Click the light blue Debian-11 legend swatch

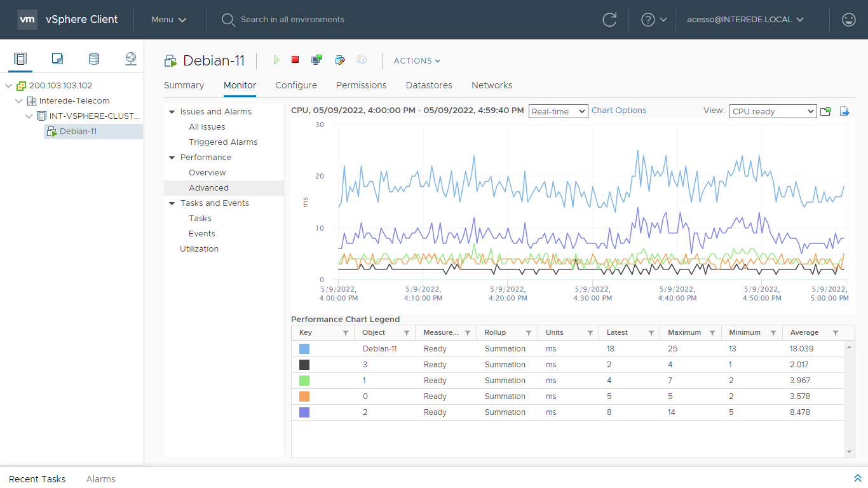tap(304, 349)
